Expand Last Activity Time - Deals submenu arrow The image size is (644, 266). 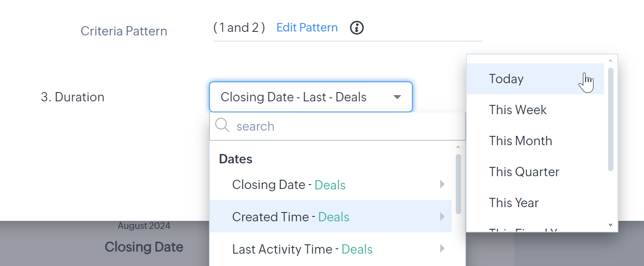442,249
